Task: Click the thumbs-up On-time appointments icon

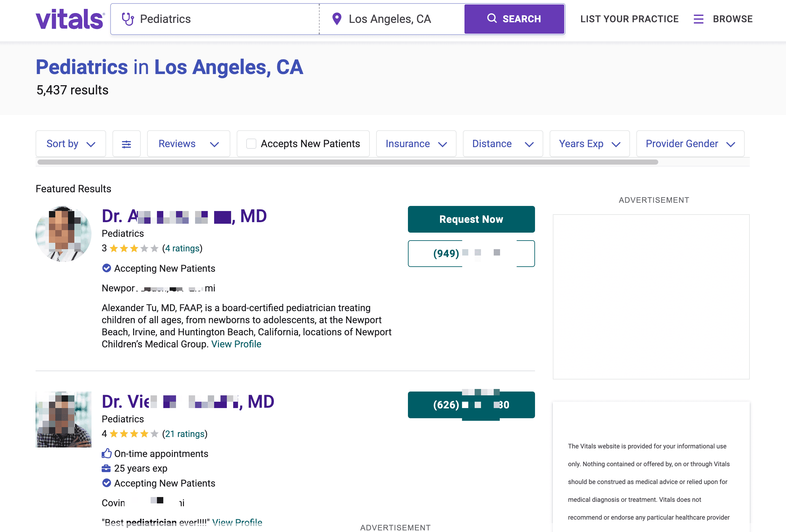Action: tap(106, 453)
